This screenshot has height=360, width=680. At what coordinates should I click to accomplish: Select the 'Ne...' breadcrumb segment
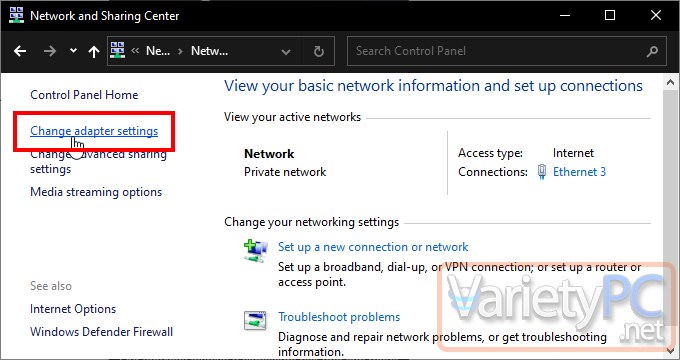tap(158, 51)
